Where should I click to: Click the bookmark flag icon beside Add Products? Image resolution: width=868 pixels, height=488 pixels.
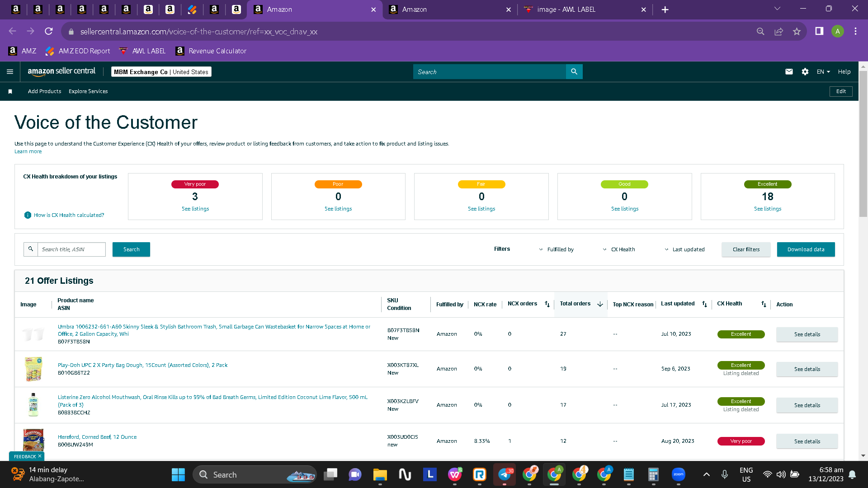click(10, 91)
